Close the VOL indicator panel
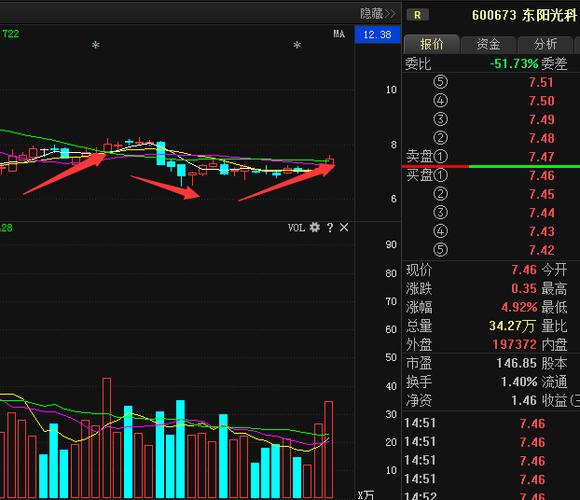 click(x=344, y=227)
